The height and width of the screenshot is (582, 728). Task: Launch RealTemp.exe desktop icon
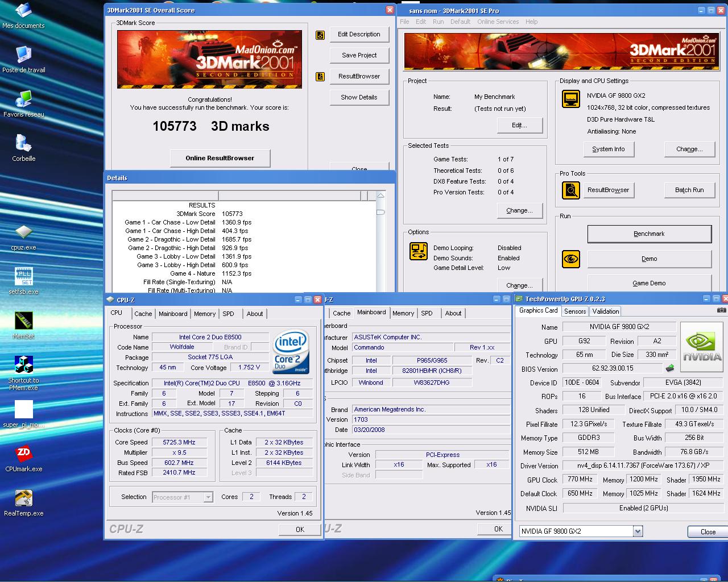(23, 503)
